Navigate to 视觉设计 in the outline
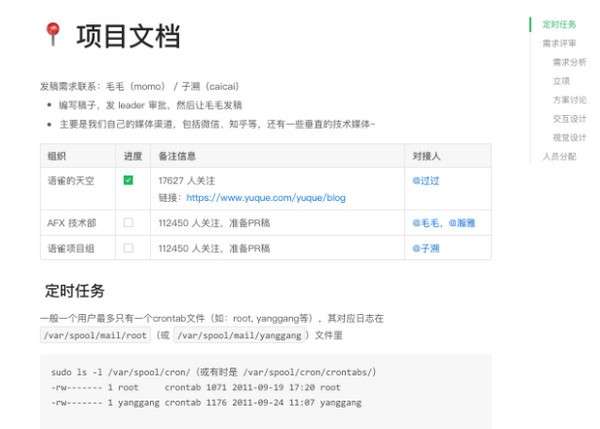This screenshot has height=429, width=600. pyautogui.click(x=569, y=137)
